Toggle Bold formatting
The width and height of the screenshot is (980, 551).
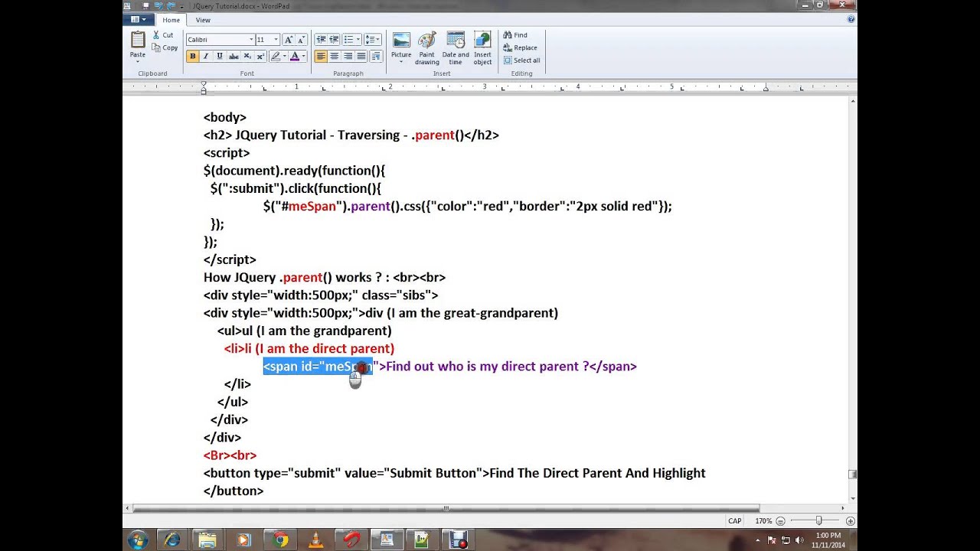(192, 57)
